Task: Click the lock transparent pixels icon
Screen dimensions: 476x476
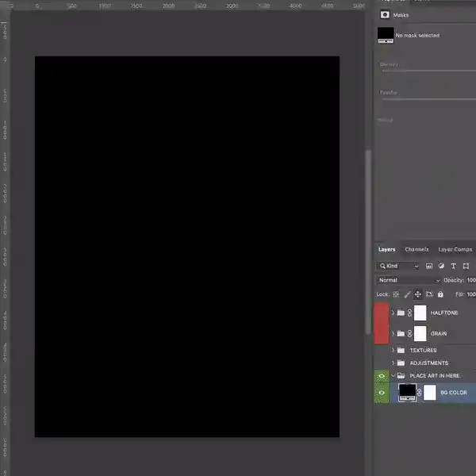Action: [x=396, y=294]
